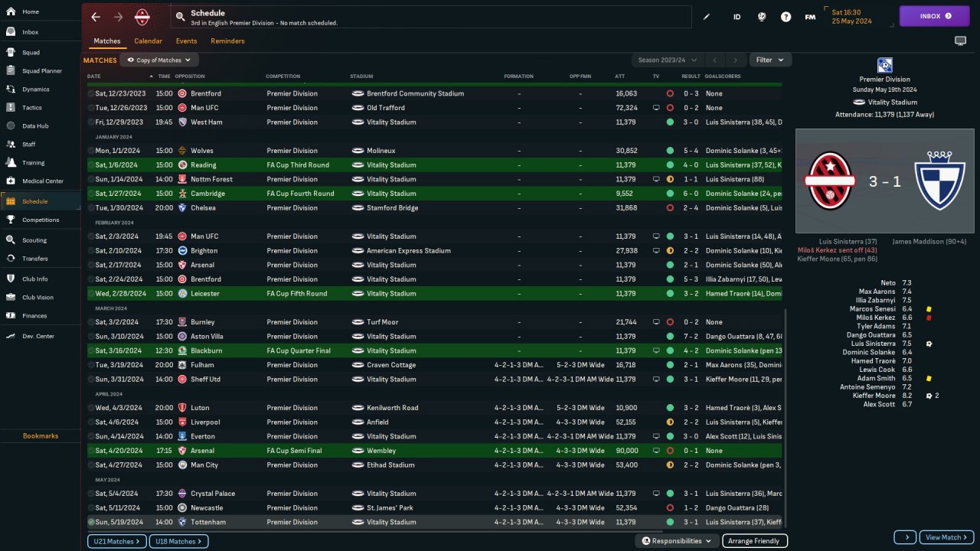Screen dimensions: 980x551
Task: Select the row circle for the Man City match
Action: click(x=91, y=465)
